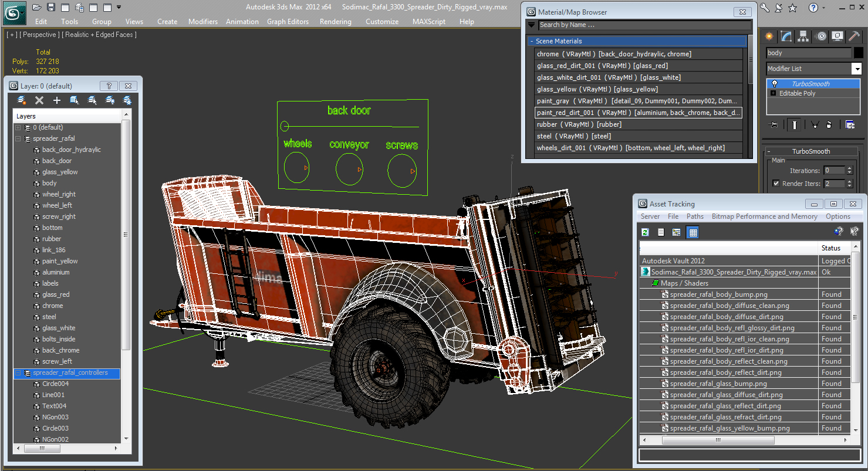
Task: Expand the Editable Poly plus box
Action: tap(773, 93)
